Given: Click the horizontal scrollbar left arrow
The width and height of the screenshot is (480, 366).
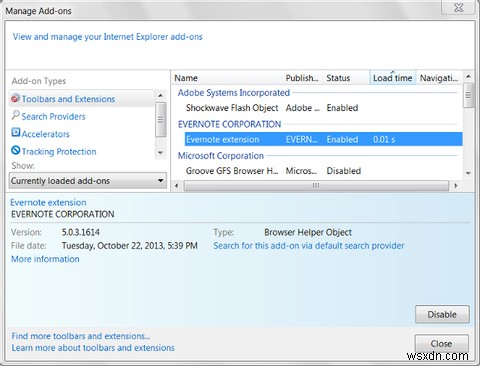Looking at the screenshot, I should [x=177, y=185].
